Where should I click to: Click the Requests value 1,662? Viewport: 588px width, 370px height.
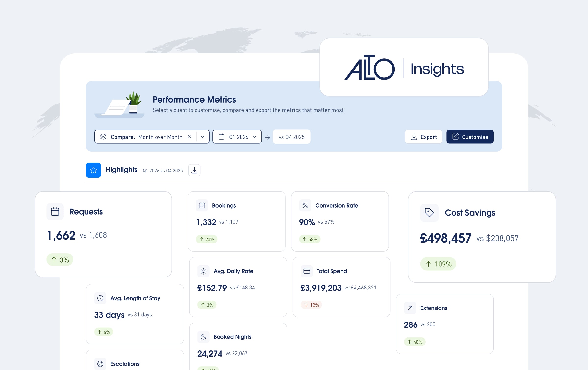(61, 236)
